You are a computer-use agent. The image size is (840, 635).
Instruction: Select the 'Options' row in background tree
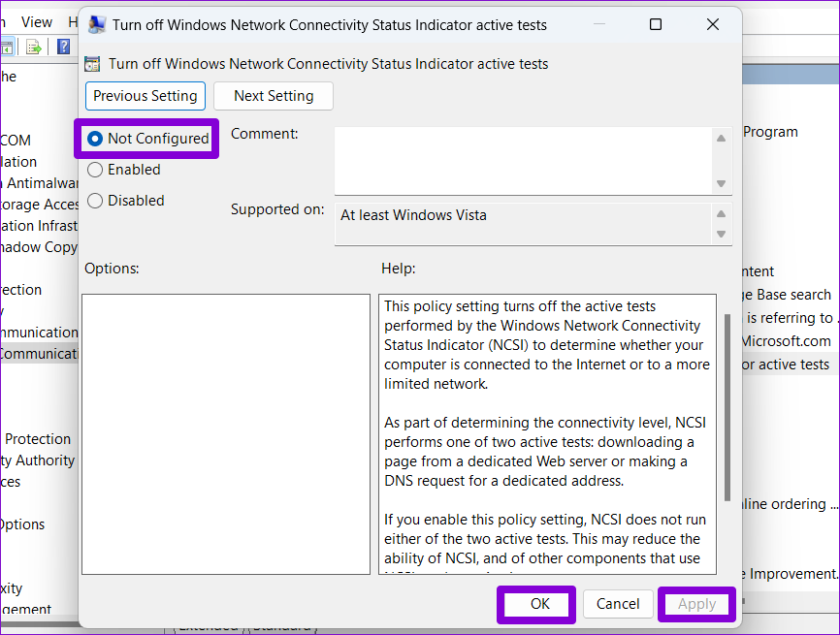point(22,524)
